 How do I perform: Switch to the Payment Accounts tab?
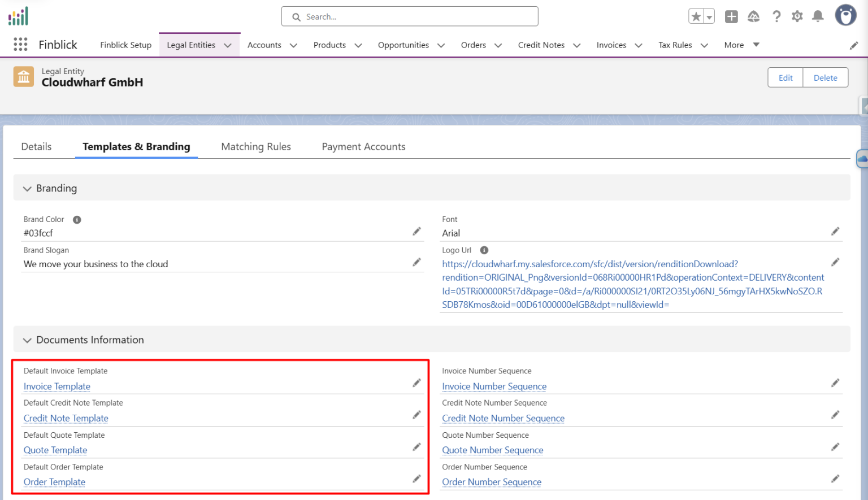point(364,147)
